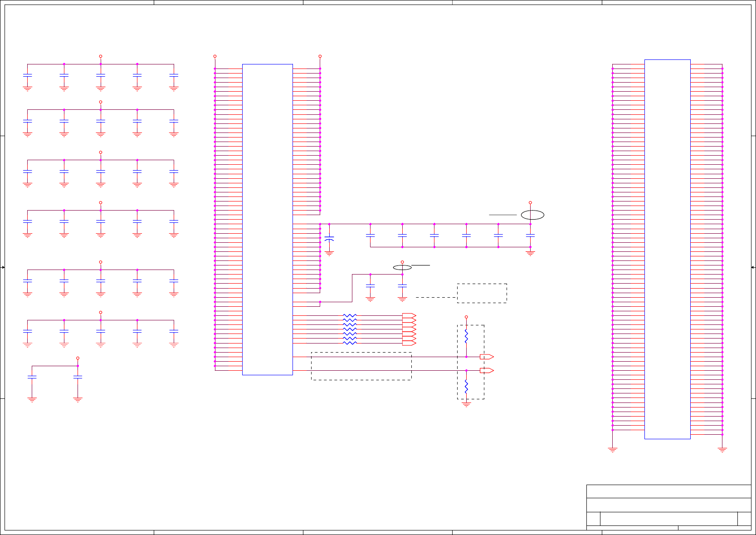Select topmost resistor in the seven-resistor series group

click(350, 315)
